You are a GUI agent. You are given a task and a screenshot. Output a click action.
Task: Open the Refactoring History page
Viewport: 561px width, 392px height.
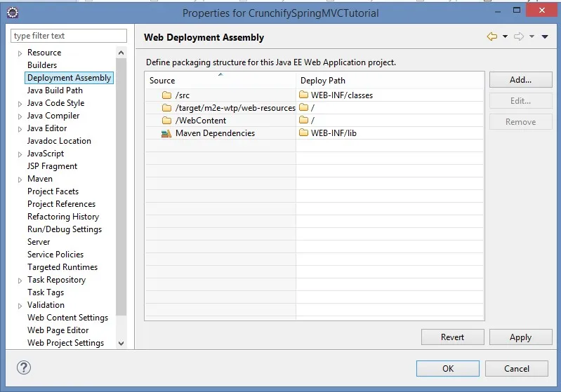[x=63, y=217]
